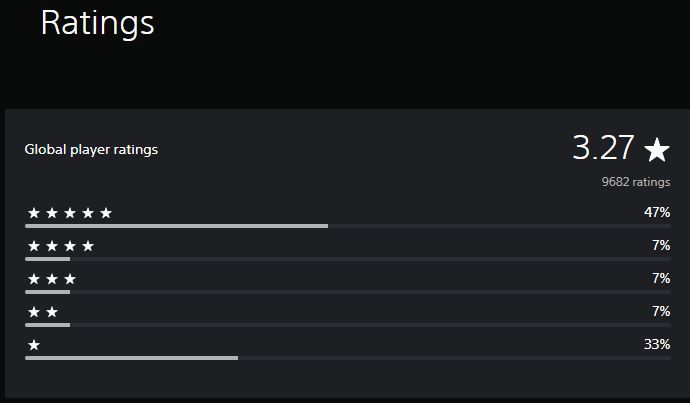Select the 47% five-star progress bar
Viewport: 690px width, 403px height.
click(x=348, y=226)
